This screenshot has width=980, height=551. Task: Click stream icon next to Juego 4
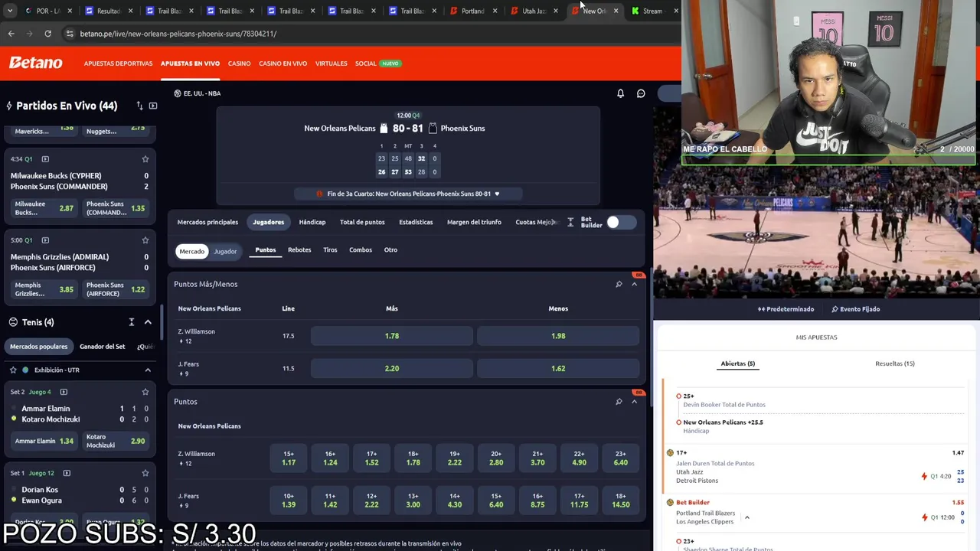(x=64, y=392)
